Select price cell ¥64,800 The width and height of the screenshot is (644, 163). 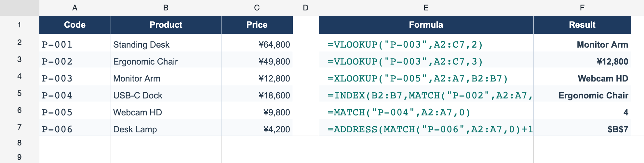[257, 43]
